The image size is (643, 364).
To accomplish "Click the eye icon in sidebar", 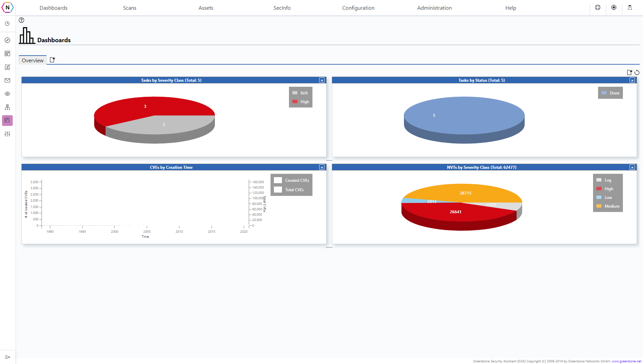I will pos(7,94).
